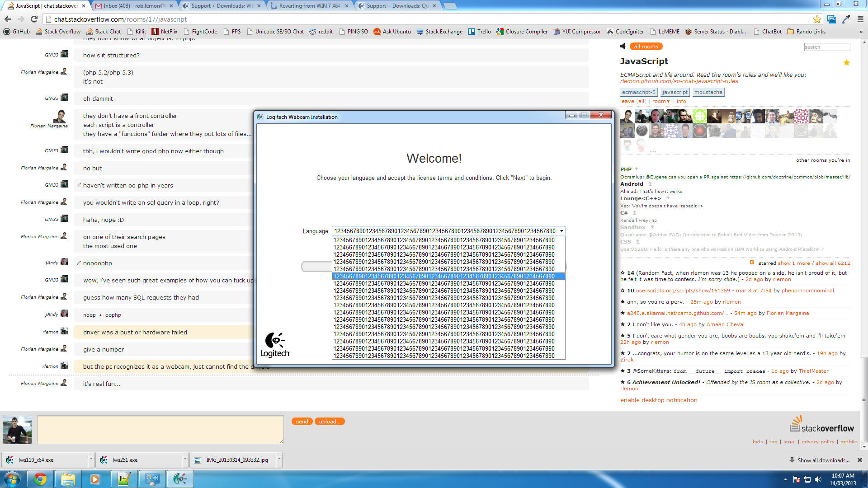Toggle the mute speaker icon
Viewport: 868px width, 488px height.
coord(623,46)
